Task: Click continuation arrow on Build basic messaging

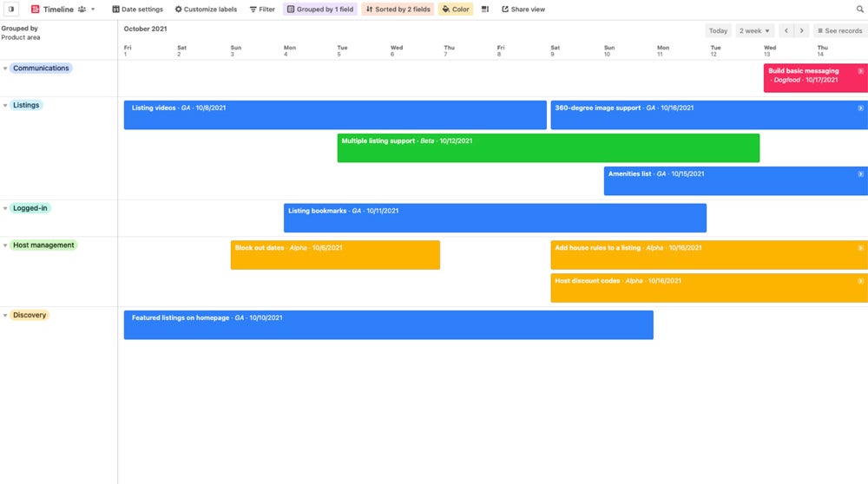Action: [860, 71]
